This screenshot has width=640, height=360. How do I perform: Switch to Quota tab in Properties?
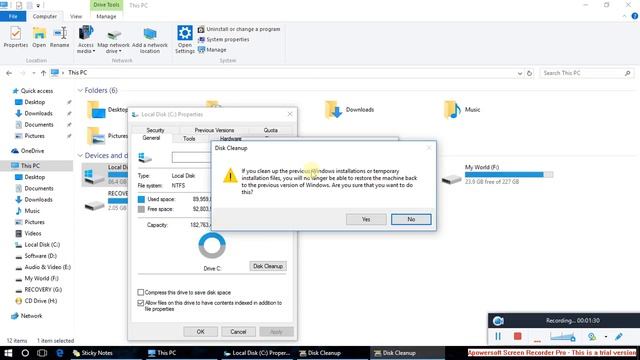coord(270,130)
